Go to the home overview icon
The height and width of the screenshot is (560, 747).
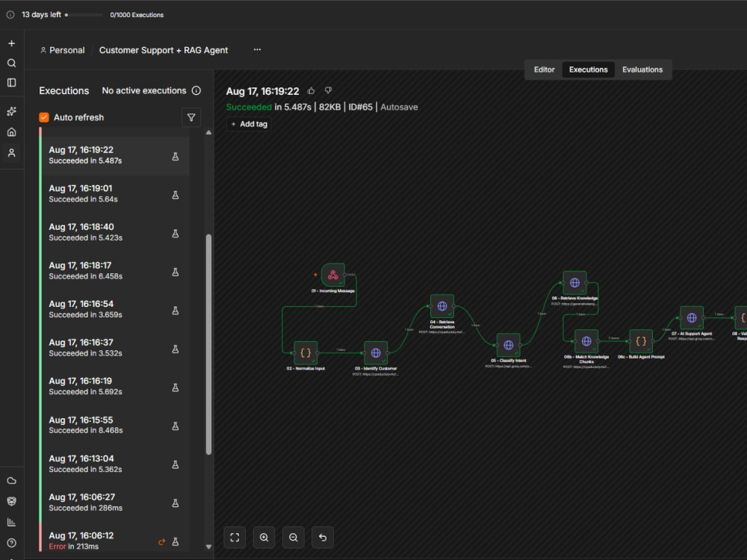(x=11, y=132)
